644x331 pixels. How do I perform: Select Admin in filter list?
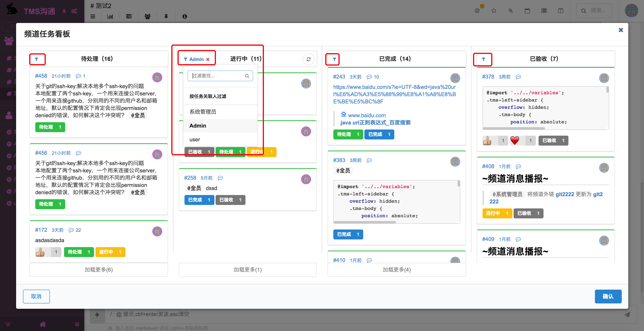[220, 125]
